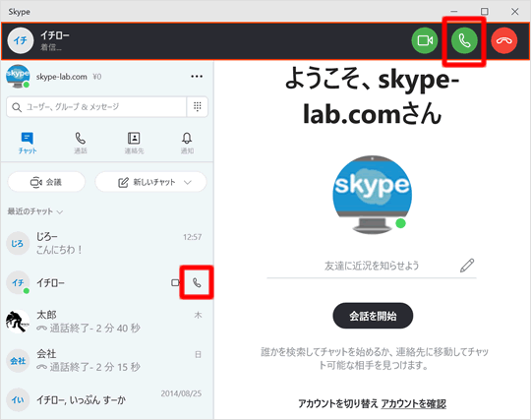Click the 会議 meeting button
This screenshot has height=420, width=531.
(46, 182)
